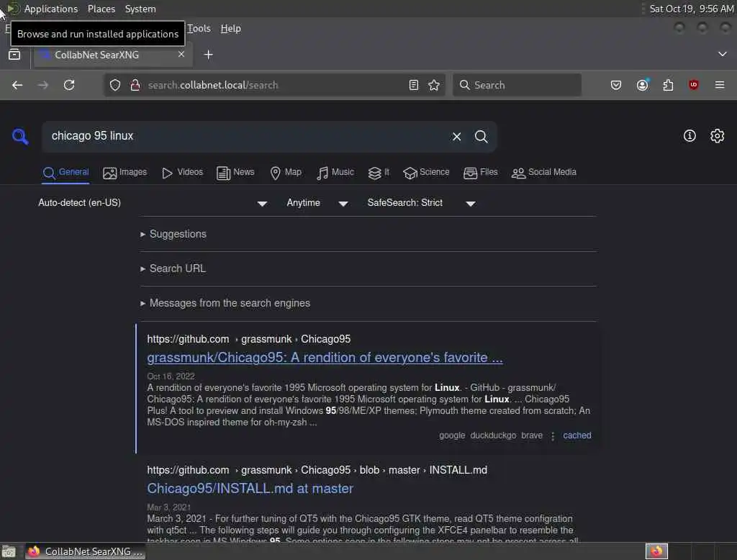Switch to the Videos category
This screenshot has height=560, width=737.
point(182,173)
